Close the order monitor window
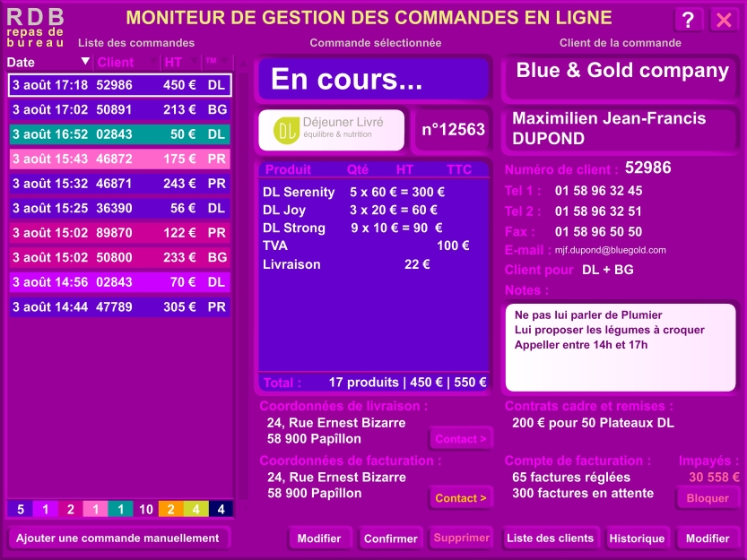 click(725, 20)
